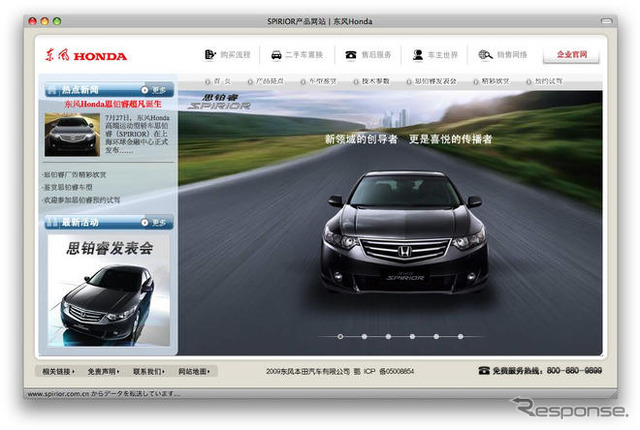This screenshot has height=430, width=640.
Task: Expand the 联系我们 footer menu
Action: tap(149, 371)
